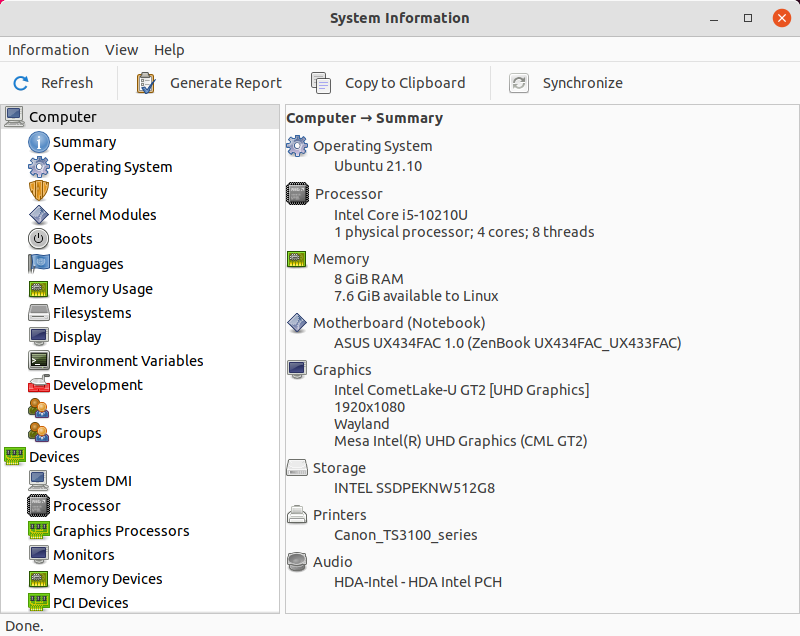Select the PCI Devices entry
800x636 pixels.
[x=90, y=603]
